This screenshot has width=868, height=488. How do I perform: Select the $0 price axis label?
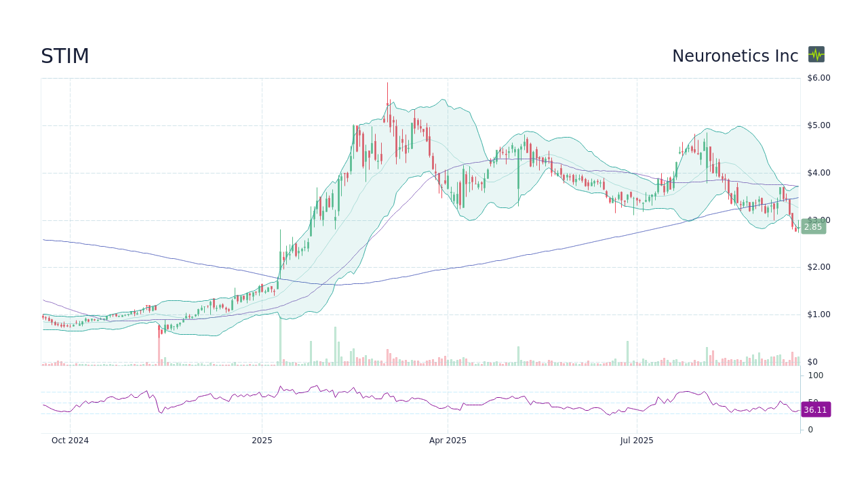tap(812, 362)
